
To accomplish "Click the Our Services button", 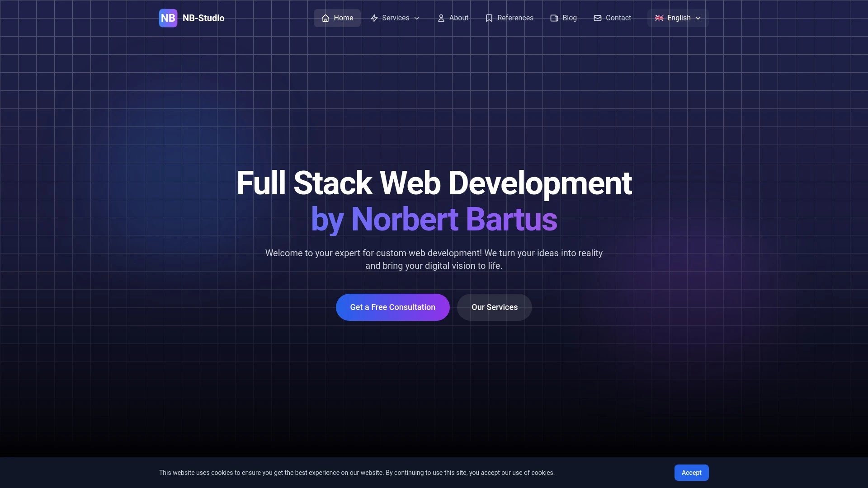I will coord(494,307).
